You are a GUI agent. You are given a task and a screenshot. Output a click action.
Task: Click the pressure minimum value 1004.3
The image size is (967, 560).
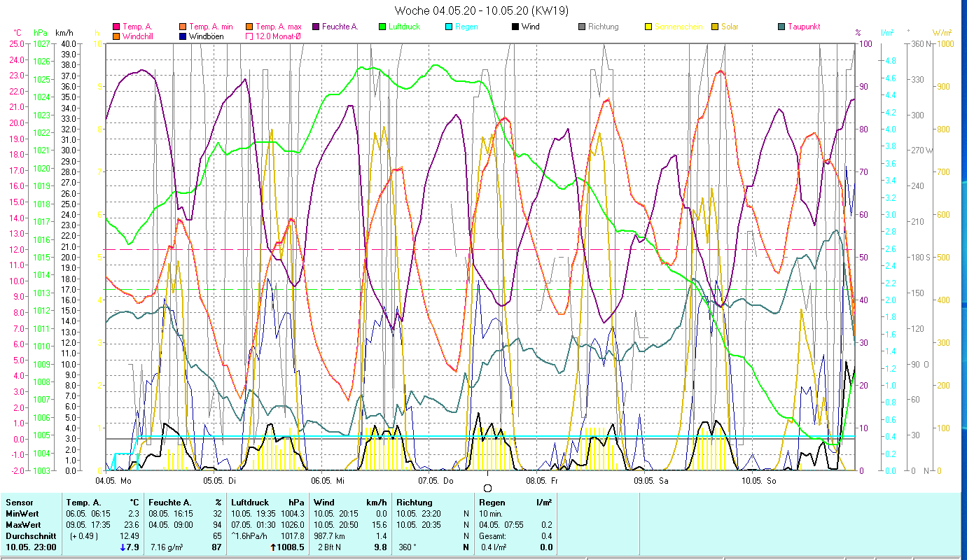click(291, 514)
